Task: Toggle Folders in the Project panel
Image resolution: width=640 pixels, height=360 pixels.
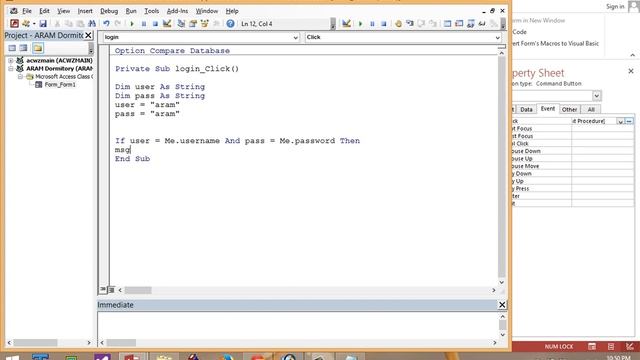Action: coord(38,48)
